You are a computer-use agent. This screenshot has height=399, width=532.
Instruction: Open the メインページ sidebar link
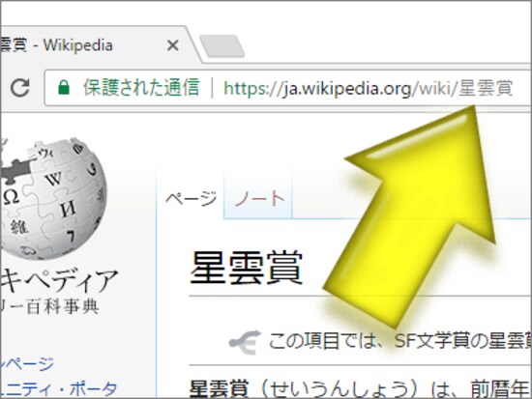(x=27, y=364)
